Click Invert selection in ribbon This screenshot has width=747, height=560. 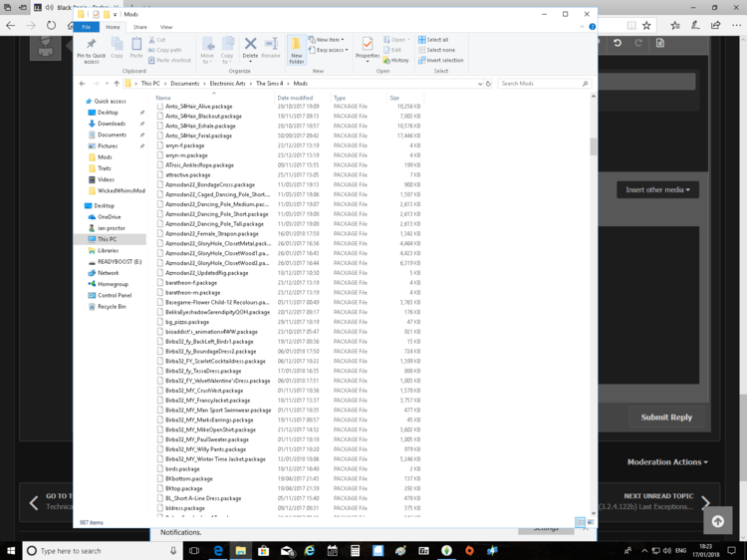(x=440, y=61)
